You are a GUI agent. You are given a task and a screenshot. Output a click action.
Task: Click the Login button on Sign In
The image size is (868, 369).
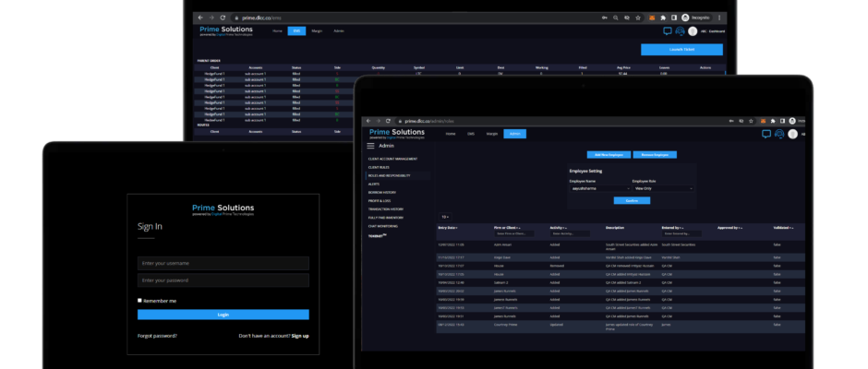[223, 315]
